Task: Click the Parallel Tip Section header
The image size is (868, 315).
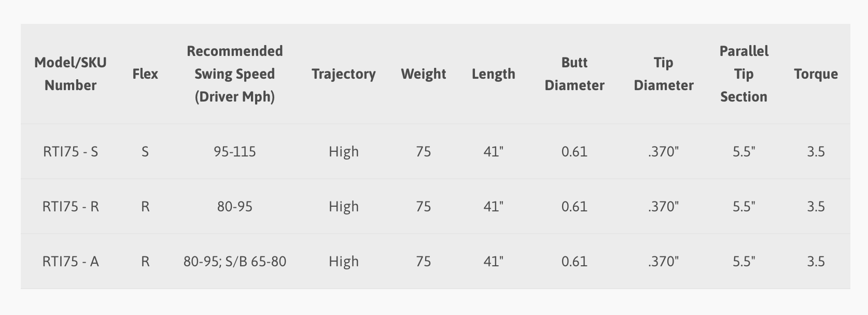Action: [744, 74]
